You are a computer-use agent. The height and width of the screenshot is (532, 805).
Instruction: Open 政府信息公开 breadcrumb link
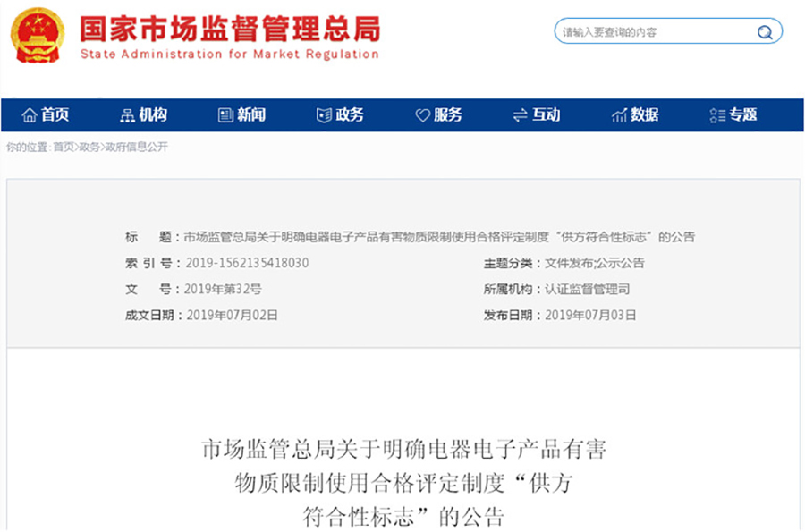136,147
